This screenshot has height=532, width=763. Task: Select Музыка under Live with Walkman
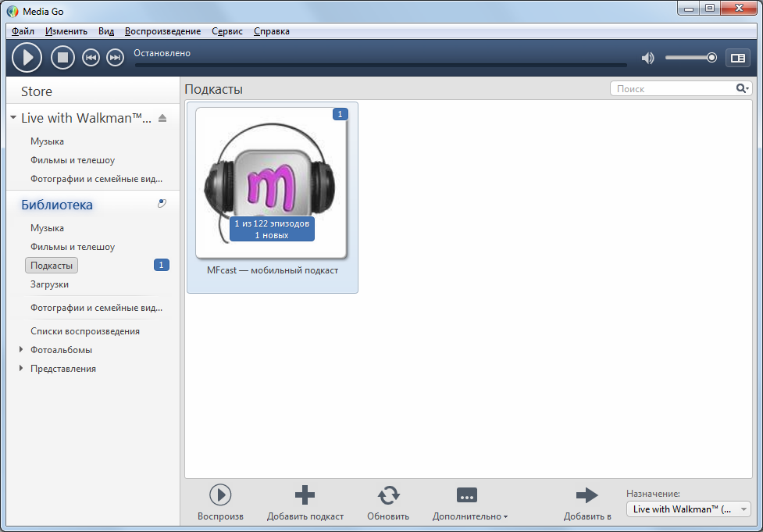[x=47, y=141]
